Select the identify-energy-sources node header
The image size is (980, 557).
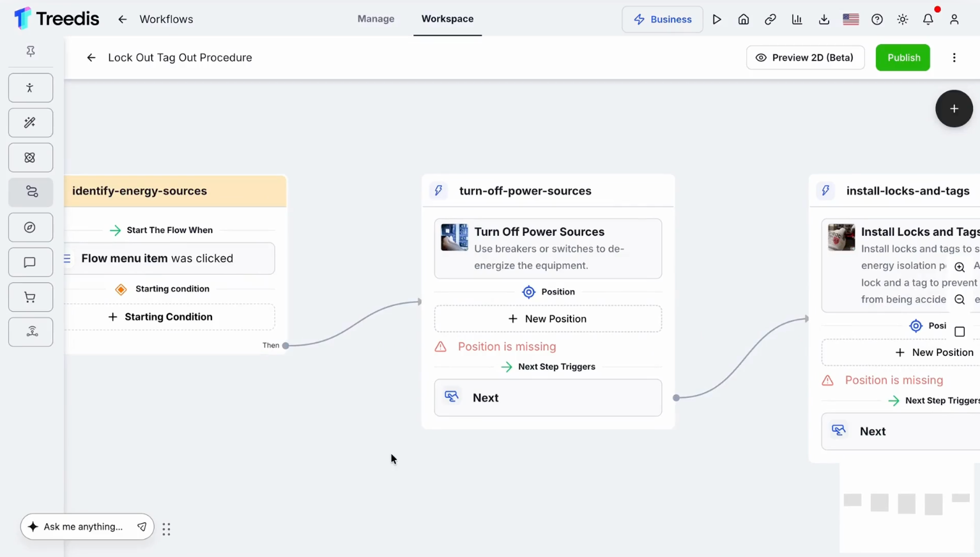[x=175, y=191]
